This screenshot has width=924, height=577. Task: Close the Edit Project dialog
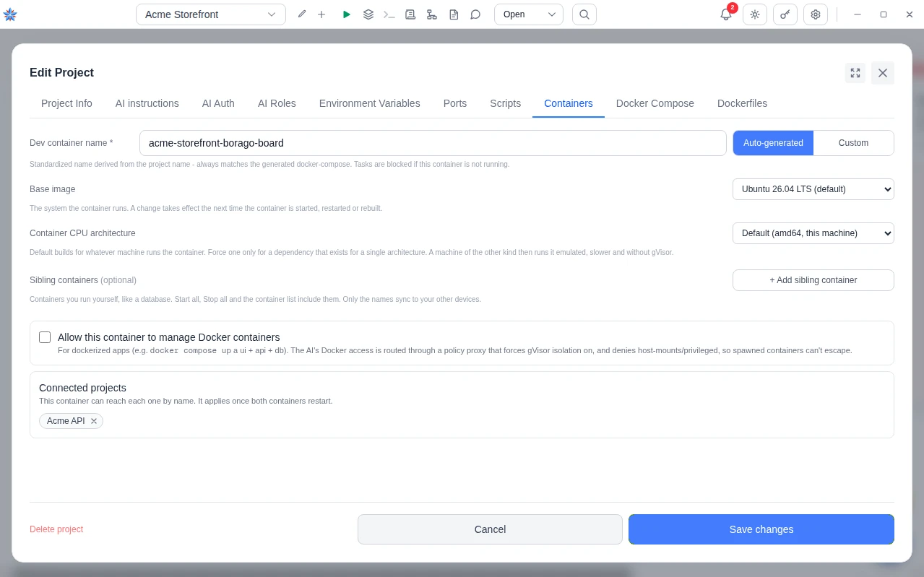click(883, 73)
